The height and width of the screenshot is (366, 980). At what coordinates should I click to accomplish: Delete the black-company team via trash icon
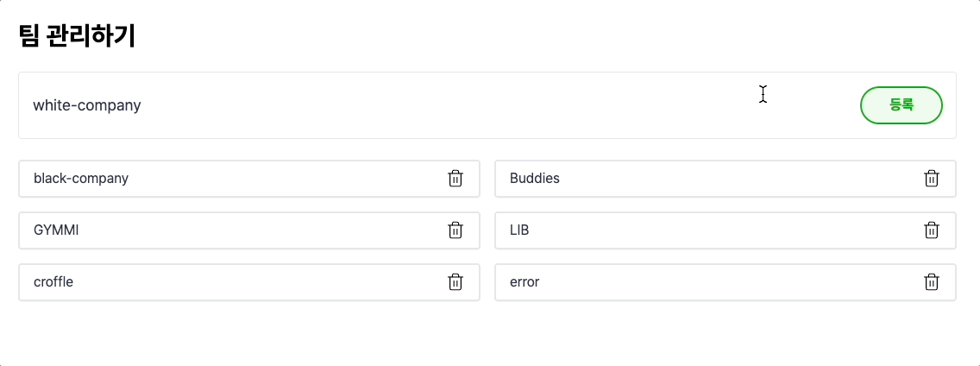pos(455,179)
